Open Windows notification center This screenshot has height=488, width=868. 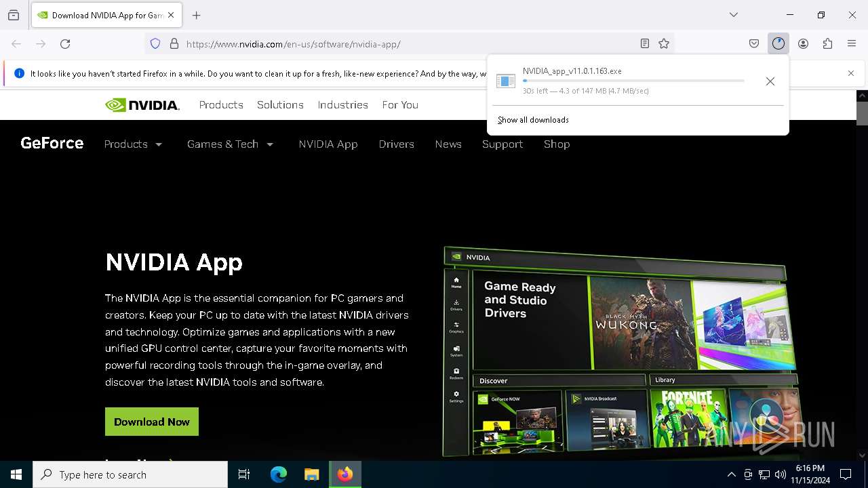[846, 474]
